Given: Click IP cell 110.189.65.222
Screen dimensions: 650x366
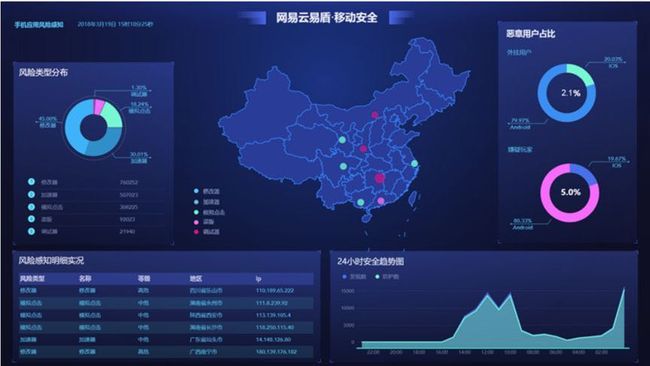Looking at the screenshot, I should tap(274, 291).
